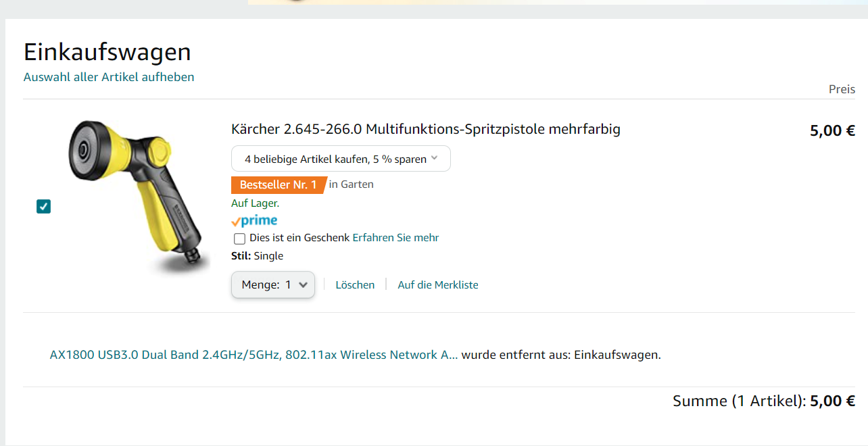Click the Prime logo badge

[254, 221]
